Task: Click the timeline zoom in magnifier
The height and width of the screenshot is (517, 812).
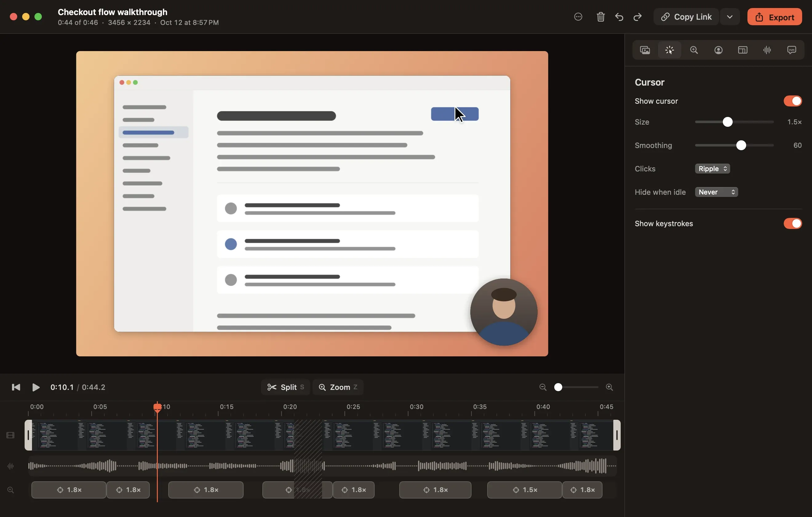Action: 609,387
